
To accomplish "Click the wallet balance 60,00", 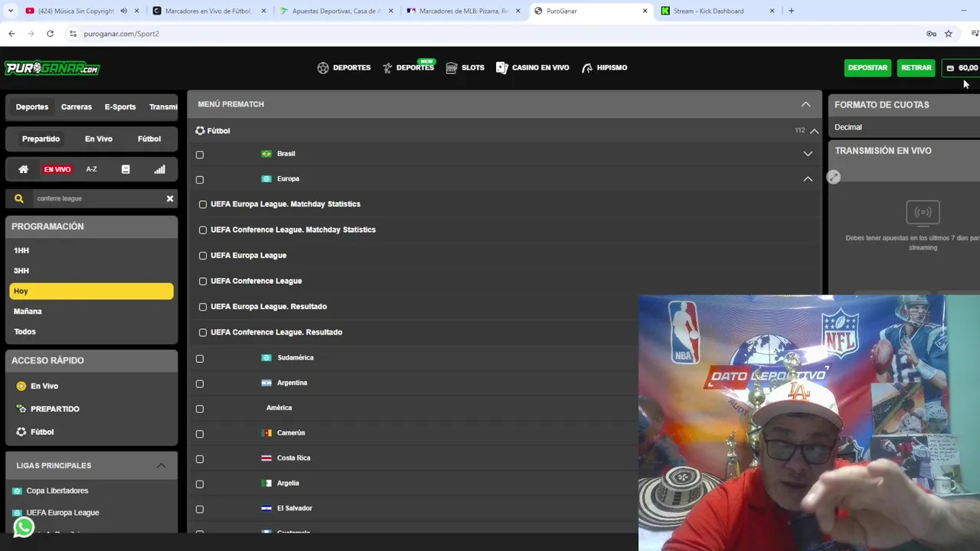I will click(x=962, y=67).
